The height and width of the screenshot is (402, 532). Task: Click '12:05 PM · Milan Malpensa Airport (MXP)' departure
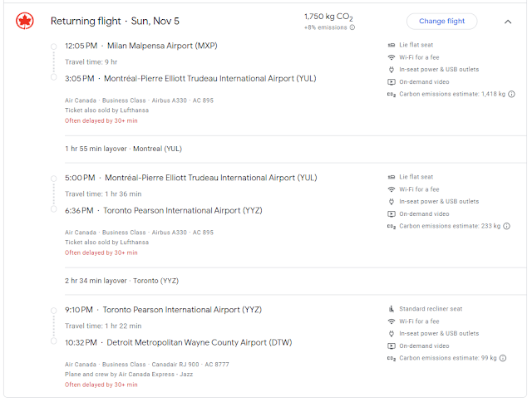[141, 46]
